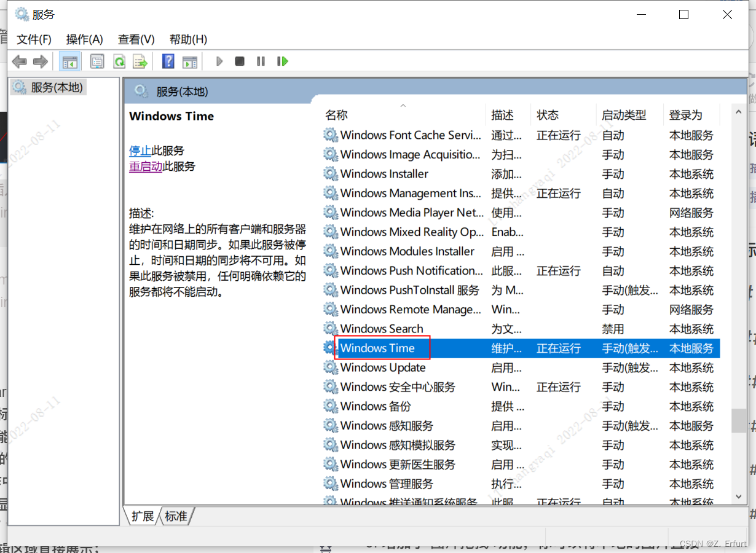Click the vertical scrollbar thumb in the services list
The image size is (756, 553).
738,422
